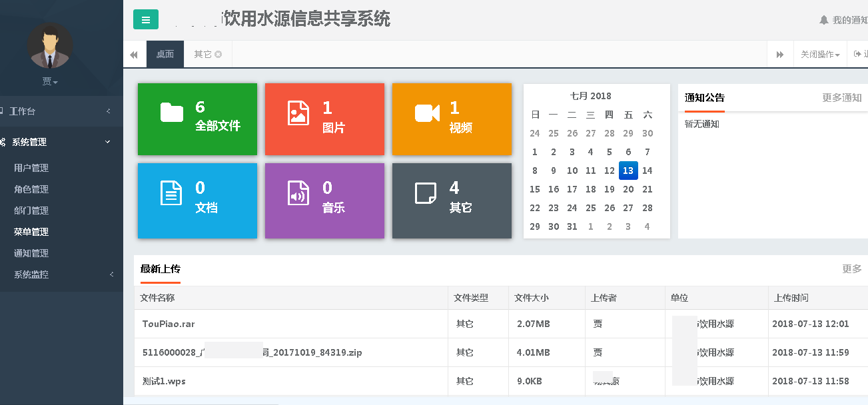Collapse the 系统管理 sidebar section

coord(61,142)
